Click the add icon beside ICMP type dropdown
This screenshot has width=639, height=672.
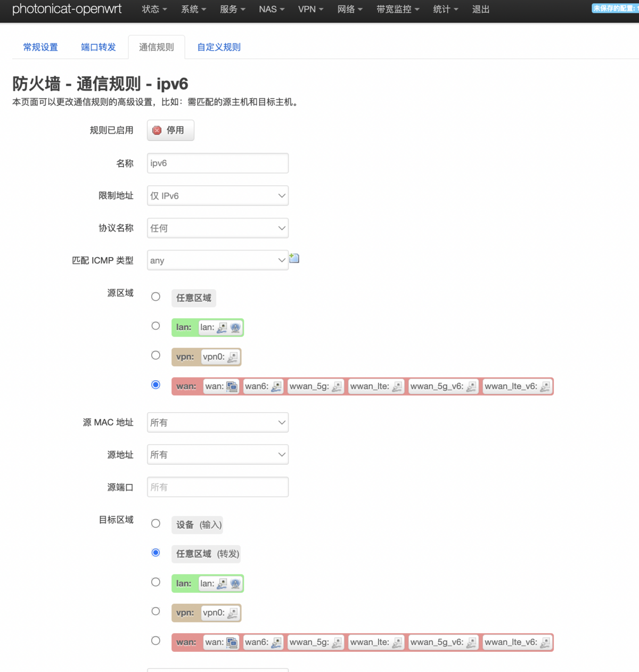tap(294, 258)
